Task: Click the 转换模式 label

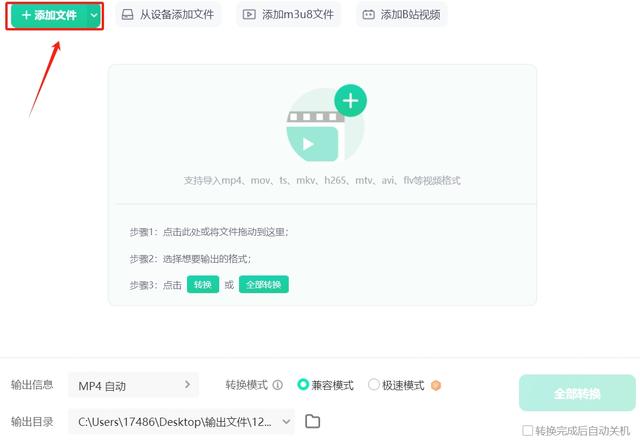Action: (247, 385)
